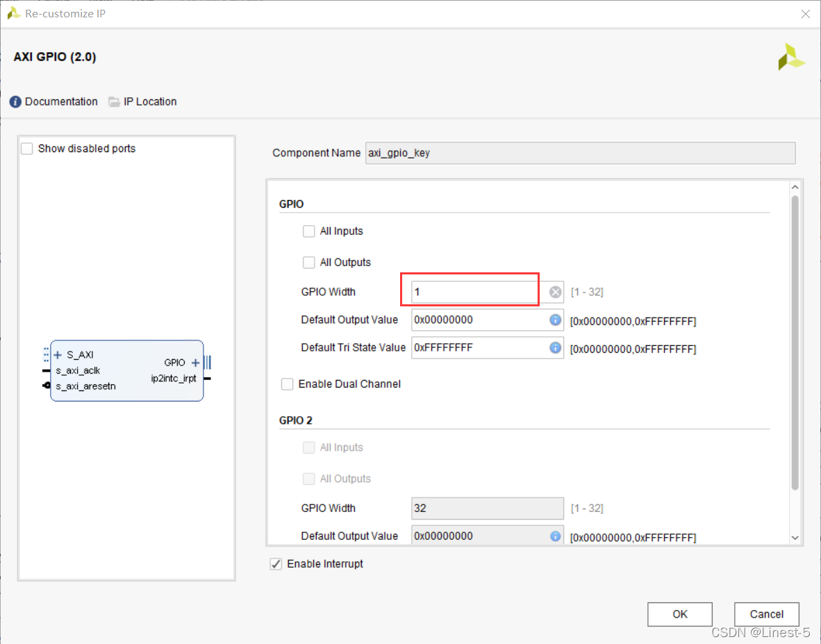
Task: Click the scroll down arrow of settings panel
Action: [795, 538]
